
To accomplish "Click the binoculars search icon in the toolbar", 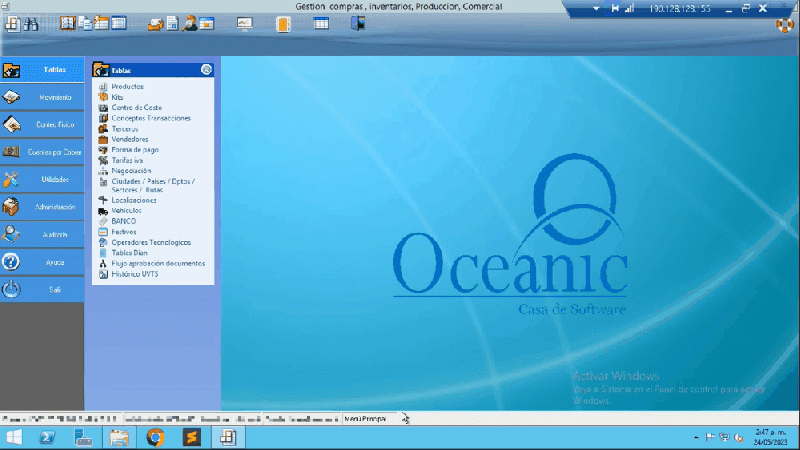I will (x=31, y=24).
